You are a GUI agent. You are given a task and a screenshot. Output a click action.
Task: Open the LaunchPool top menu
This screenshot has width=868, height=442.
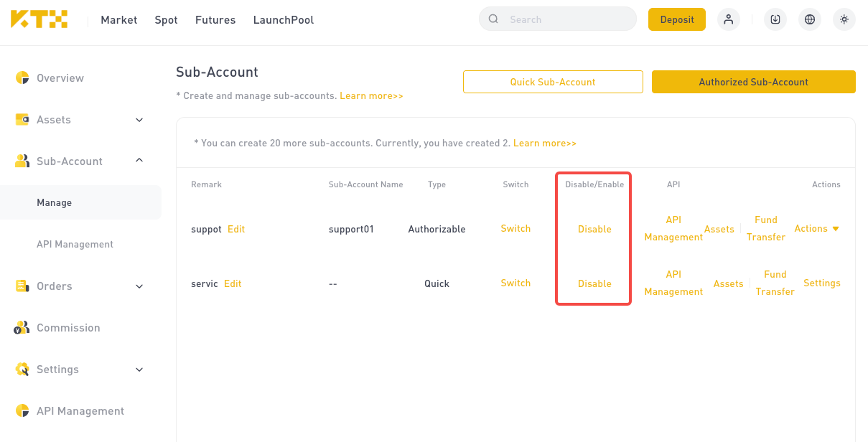(x=284, y=20)
